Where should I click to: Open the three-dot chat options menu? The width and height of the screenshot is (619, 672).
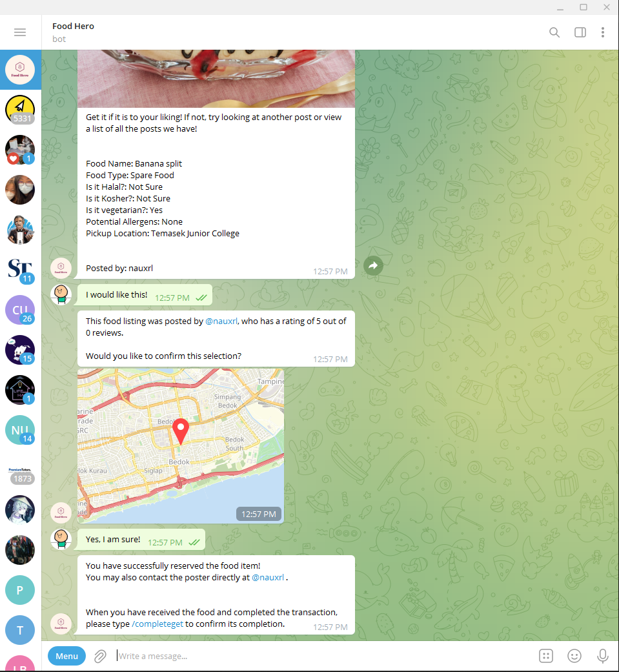click(603, 32)
